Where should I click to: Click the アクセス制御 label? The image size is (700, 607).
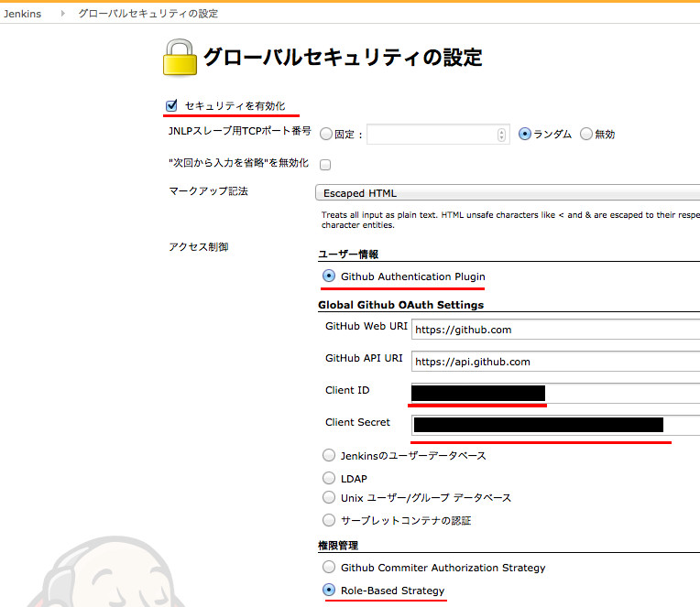pos(199,247)
